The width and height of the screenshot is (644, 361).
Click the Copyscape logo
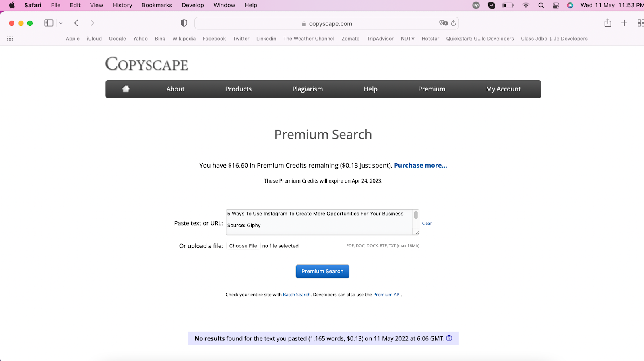click(x=147, y=64)
